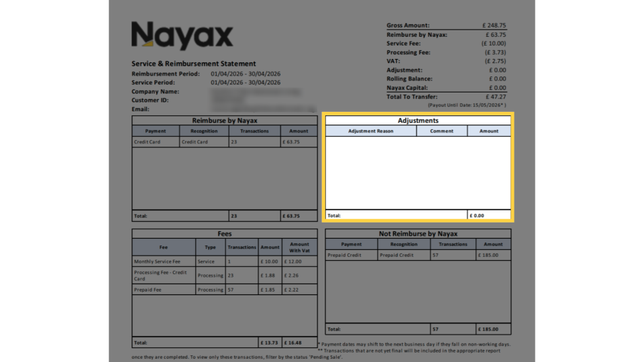Select the Service Period date range value
644x362 pixels.
pyautogui.click(x=246, y=82)
